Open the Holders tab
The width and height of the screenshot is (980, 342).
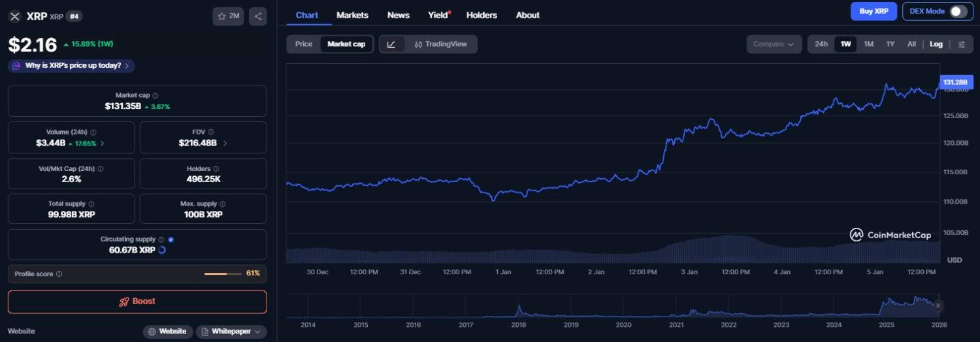[x=482, y=15]
